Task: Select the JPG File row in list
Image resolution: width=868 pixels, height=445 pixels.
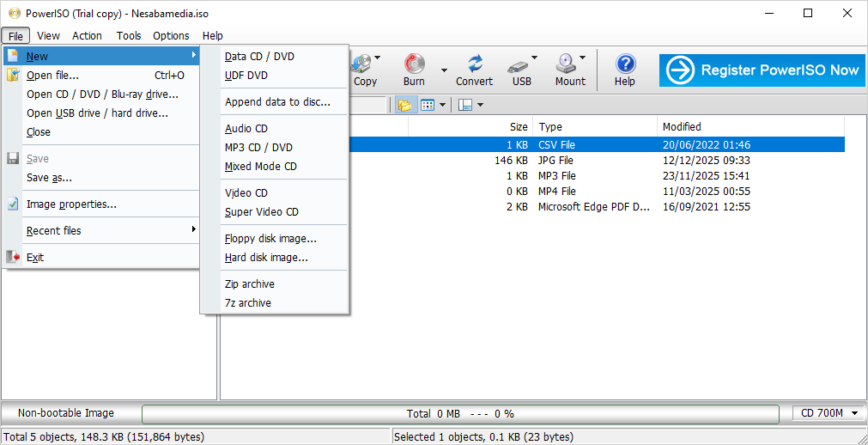Action: click(x=555, y=161)
